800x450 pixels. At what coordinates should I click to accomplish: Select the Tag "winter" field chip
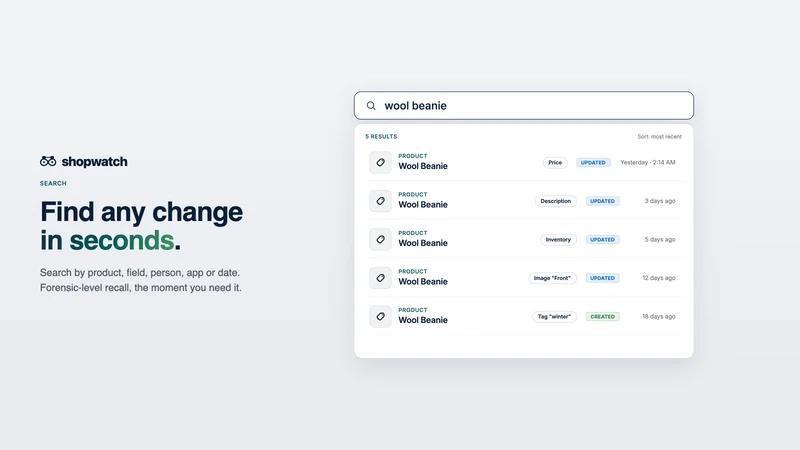[x=554, y=316]
